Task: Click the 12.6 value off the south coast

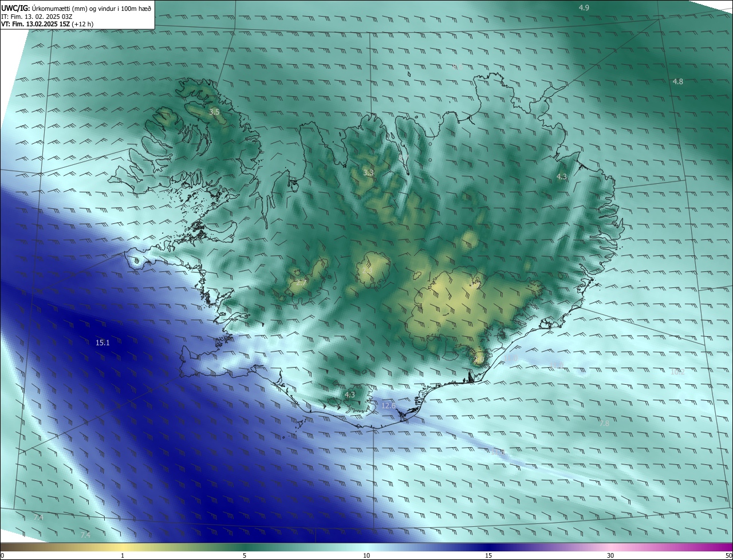Action: [388, 406]
